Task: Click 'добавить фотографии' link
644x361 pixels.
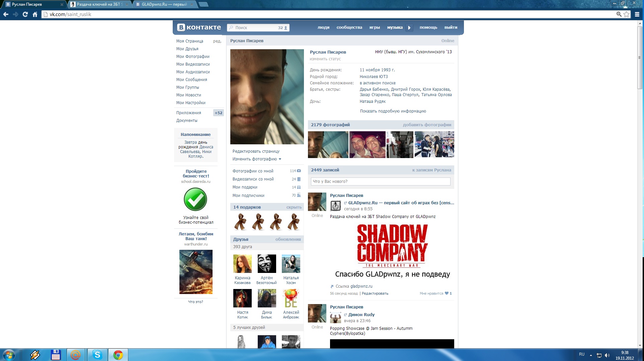Action: pos(427,125)
